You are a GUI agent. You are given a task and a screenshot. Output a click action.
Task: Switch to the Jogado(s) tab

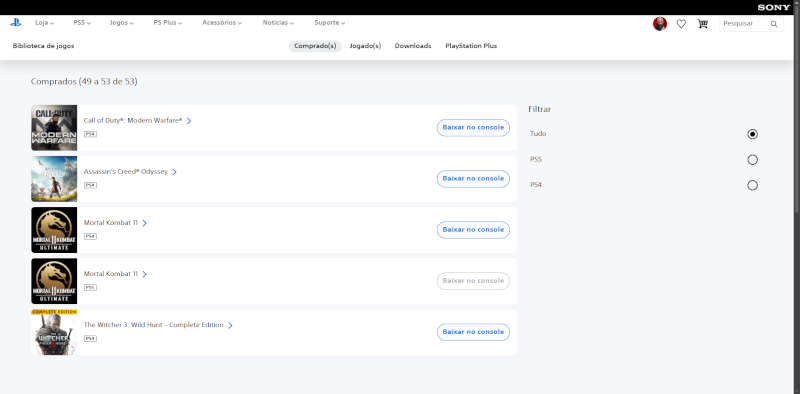point(365,46)
